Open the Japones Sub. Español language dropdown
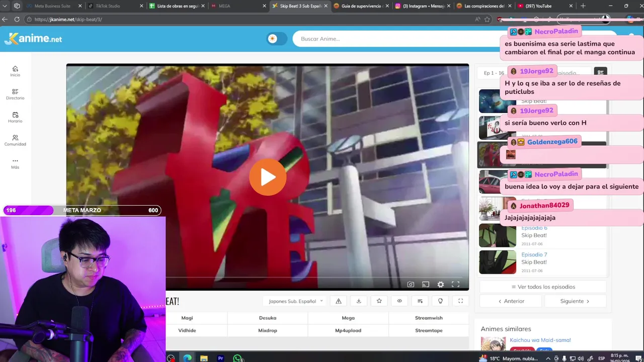This screenshot has width=644, height=362. click(295, 301)
